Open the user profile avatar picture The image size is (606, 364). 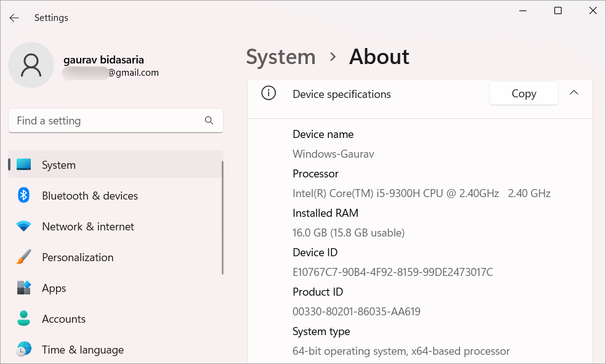click(x=31, y=65)
